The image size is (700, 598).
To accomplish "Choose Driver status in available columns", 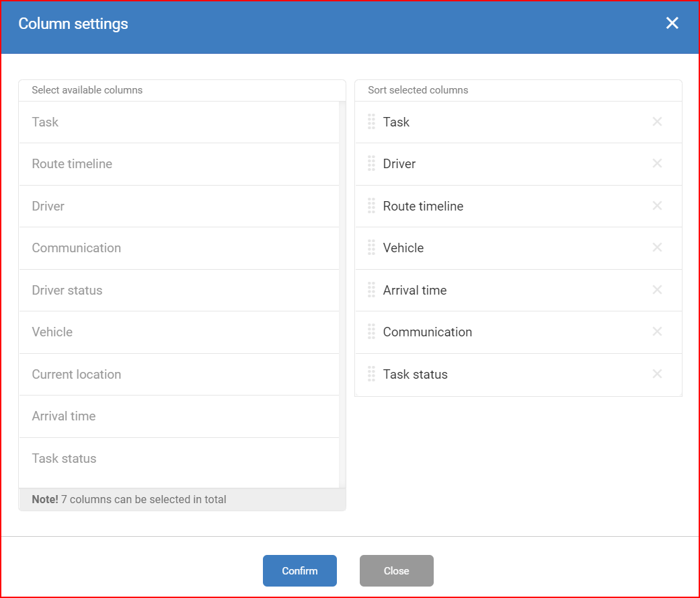I will [179, 291].
